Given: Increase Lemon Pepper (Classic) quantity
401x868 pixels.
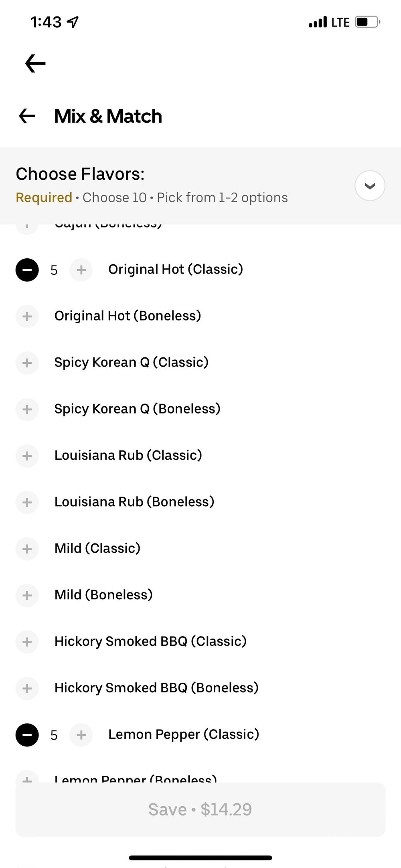Looking at the screenshot, I should point(81,735).
